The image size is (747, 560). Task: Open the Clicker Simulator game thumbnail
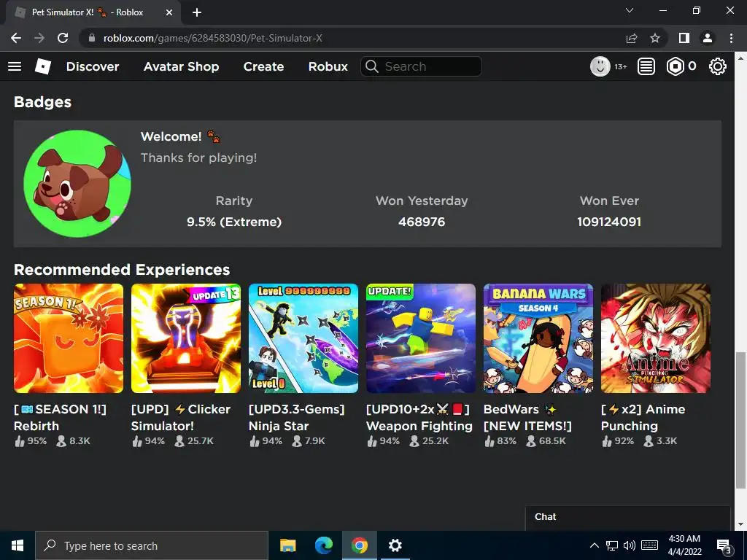click(x=186, y=338)
